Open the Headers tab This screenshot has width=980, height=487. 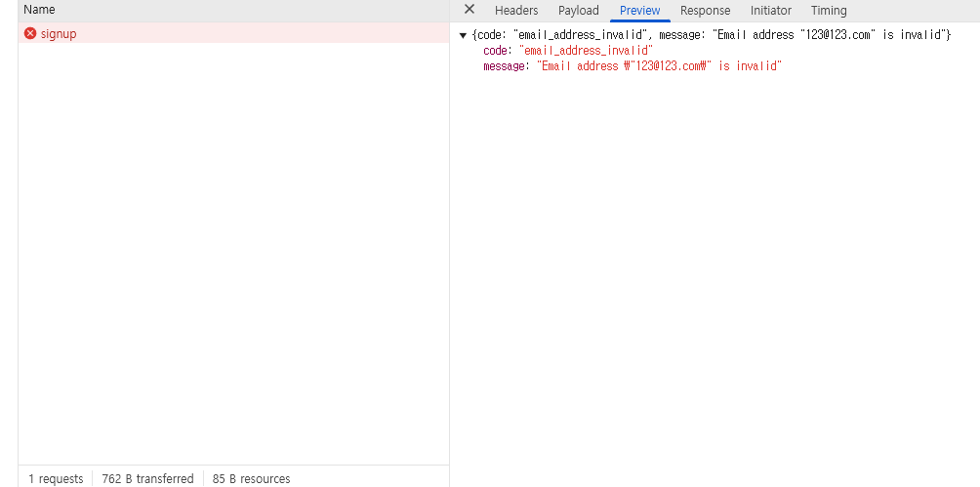coord(516,11)
